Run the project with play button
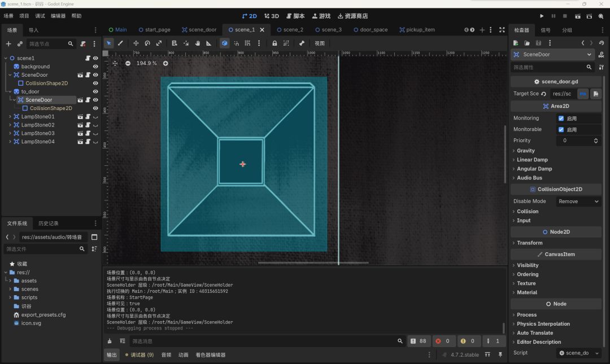The image size is (610, 364). pyautogui.click(x=542, y=16)
